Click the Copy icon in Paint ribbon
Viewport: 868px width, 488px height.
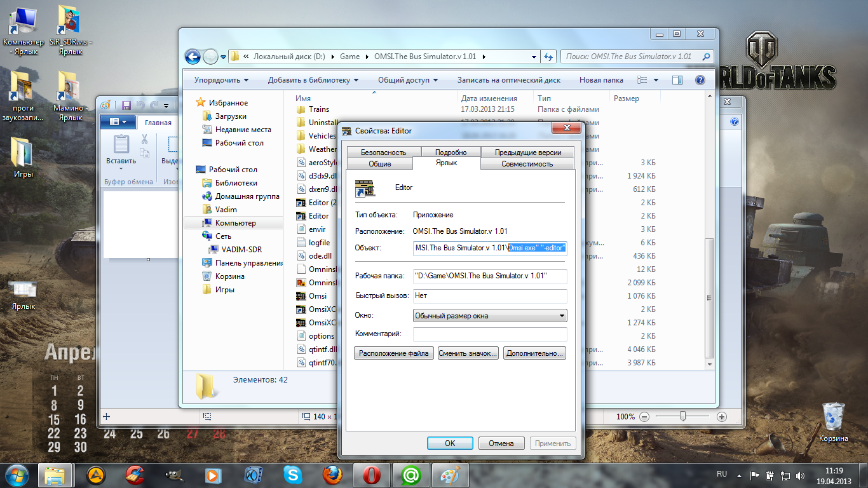(x=145, y=153)
